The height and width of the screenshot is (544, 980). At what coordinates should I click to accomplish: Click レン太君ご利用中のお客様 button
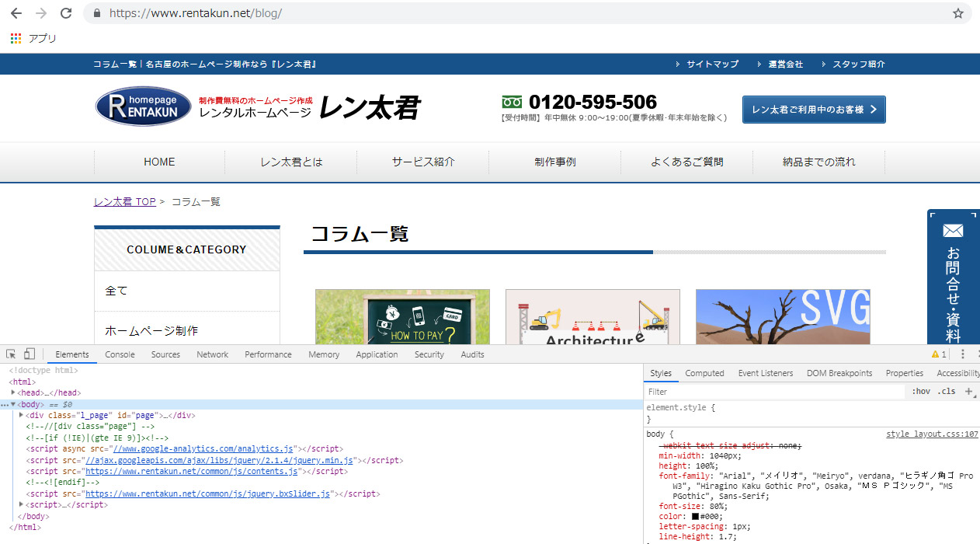click(x=814, y=110)
